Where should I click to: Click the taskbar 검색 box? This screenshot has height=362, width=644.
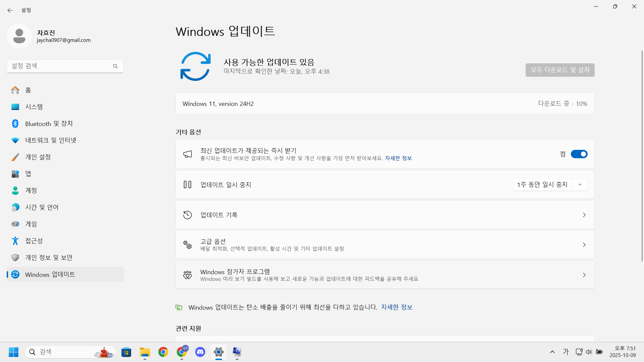[70, 352]
